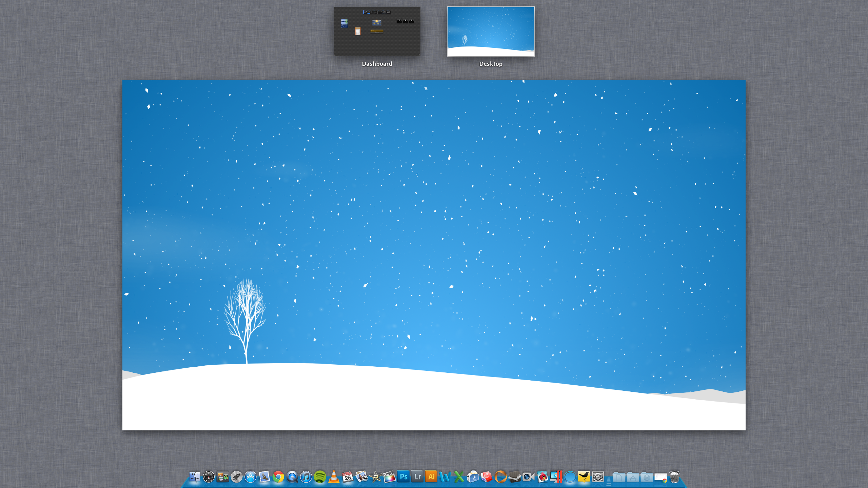Open System Preferences gear icon

tap(598, 477)
